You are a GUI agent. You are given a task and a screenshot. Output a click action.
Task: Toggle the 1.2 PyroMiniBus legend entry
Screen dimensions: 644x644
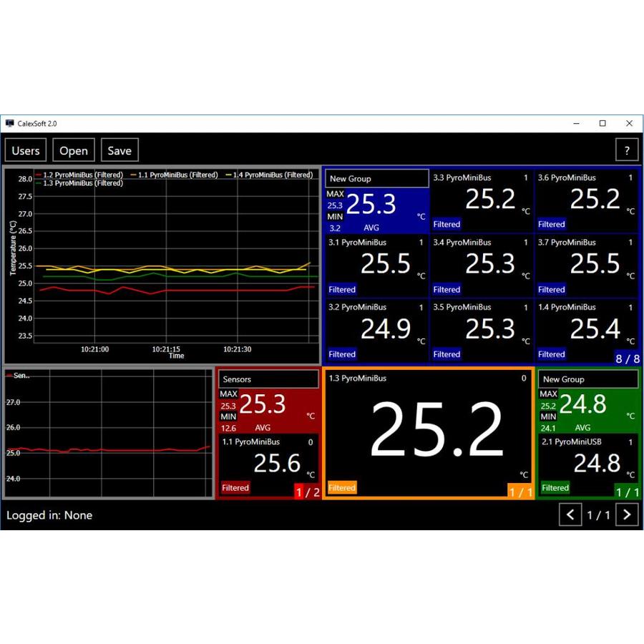tap(79, 175)
